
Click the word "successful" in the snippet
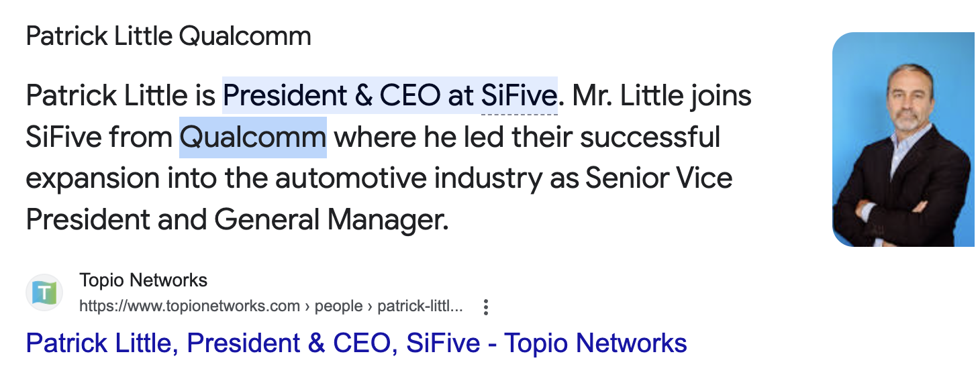click(x=650, y=138)
